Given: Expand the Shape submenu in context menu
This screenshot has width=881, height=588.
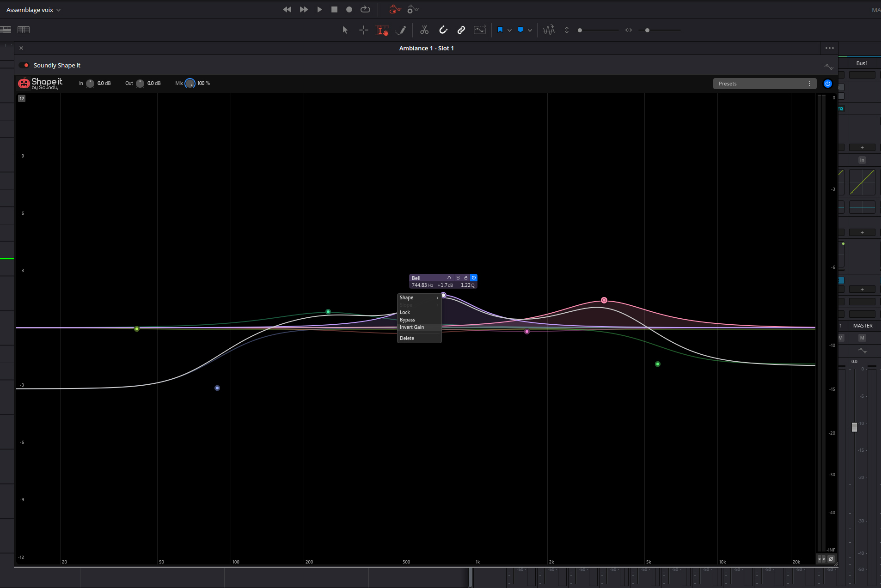Looking at the screenshot, I should pos(419,297).
